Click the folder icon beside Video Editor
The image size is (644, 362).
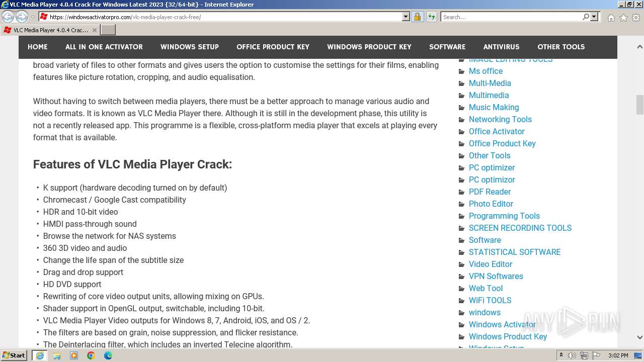click(x=462, y=264)
